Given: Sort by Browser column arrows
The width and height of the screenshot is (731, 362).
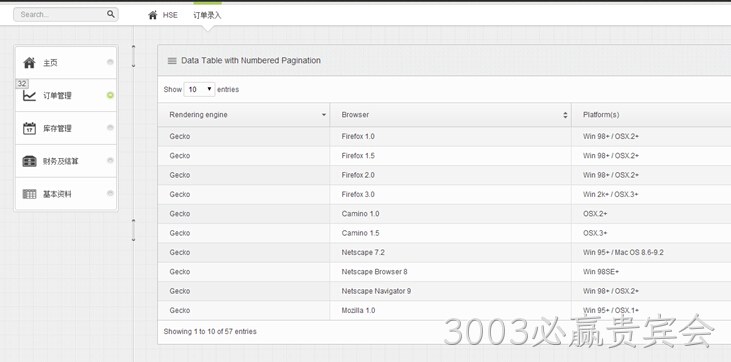Looking at the screenshot, I should click(x=565, y=115).
